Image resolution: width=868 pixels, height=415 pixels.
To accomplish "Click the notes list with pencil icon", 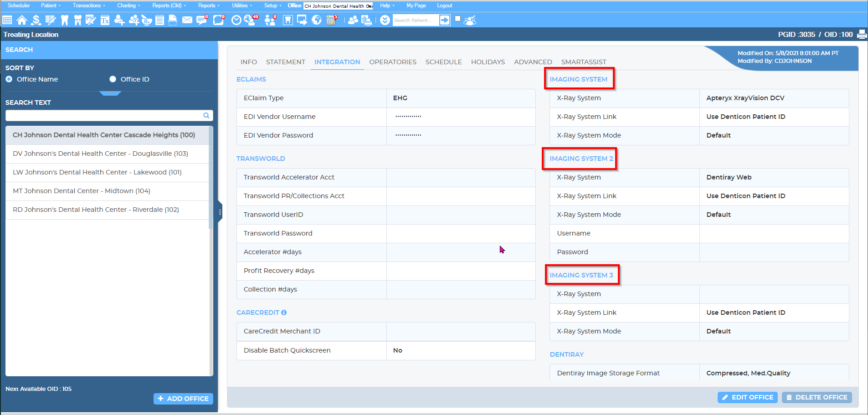I will tap(51, 20).
